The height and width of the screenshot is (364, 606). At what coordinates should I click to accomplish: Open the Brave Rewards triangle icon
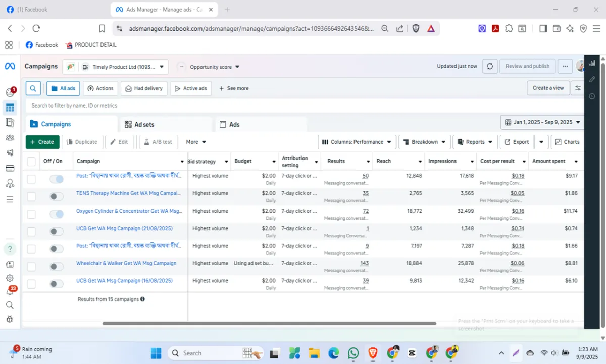point(431,29)
